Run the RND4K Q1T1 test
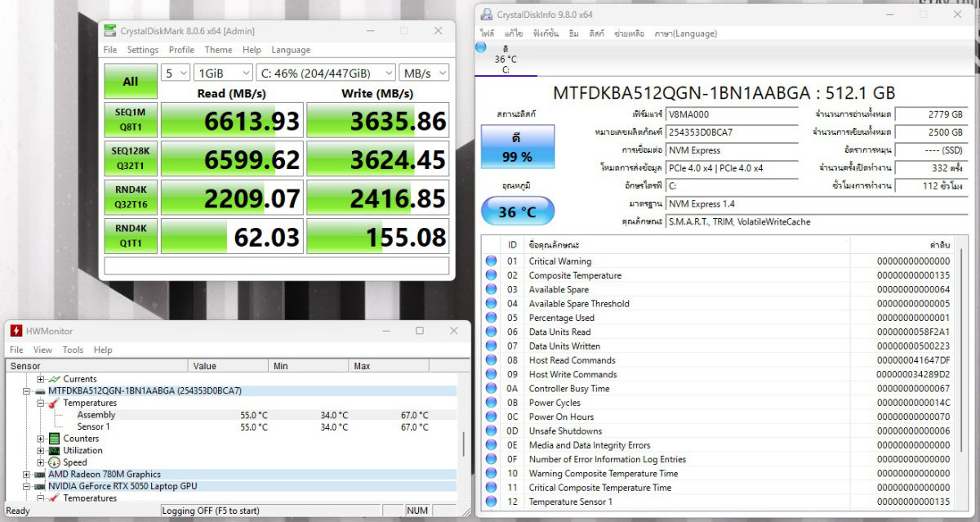 pyautogui.click(x=131, y=236)
